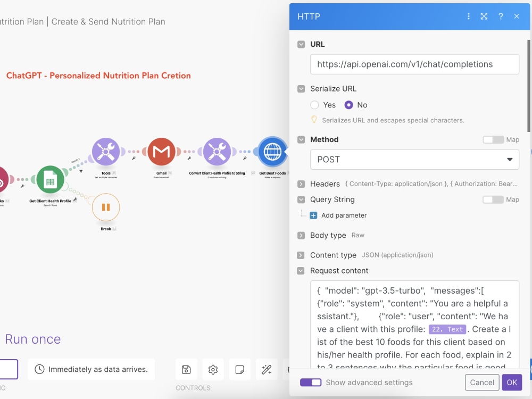
Task: Open help for the HTTP module
Action: tap(501, 16)
